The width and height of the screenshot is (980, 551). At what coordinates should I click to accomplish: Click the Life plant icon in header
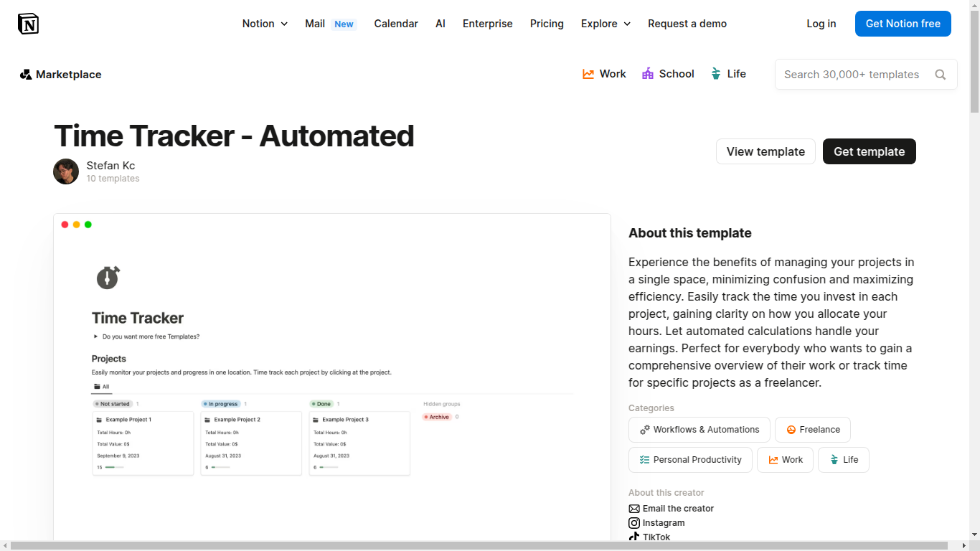[715, 74]
